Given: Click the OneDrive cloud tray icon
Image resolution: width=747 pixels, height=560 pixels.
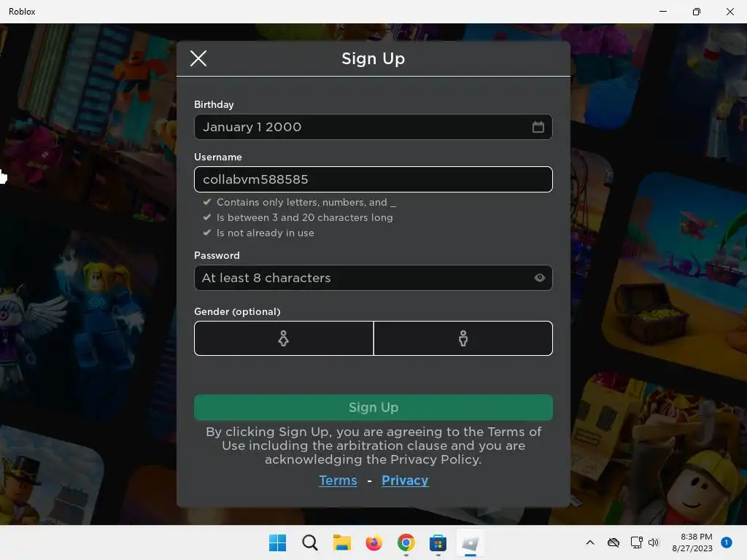Looking at the screenshot, I should click(x=614, y=542).
